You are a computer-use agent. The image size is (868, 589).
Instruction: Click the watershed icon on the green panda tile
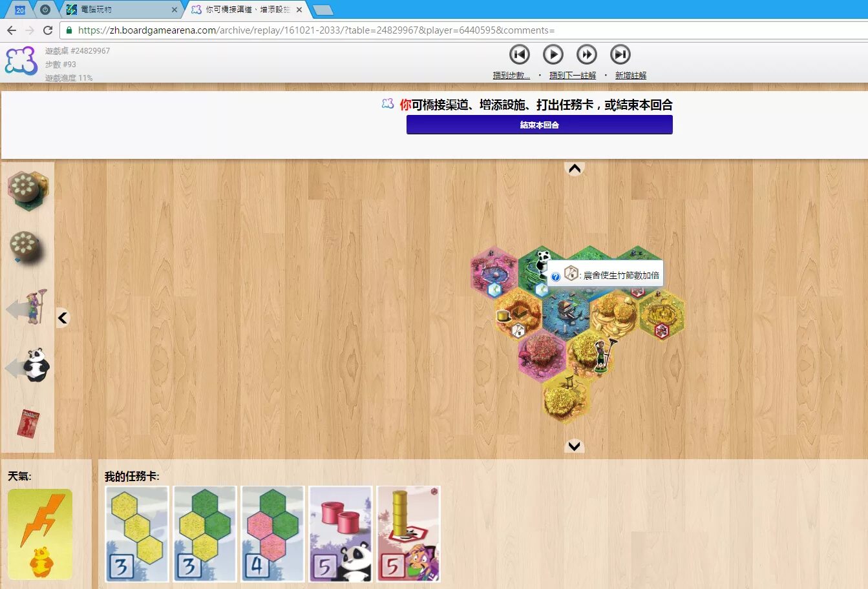542,290
